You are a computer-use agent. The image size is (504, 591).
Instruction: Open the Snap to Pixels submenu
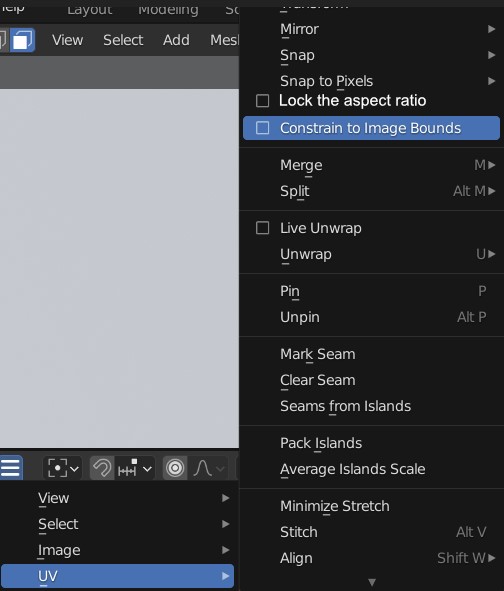(371, 81)
